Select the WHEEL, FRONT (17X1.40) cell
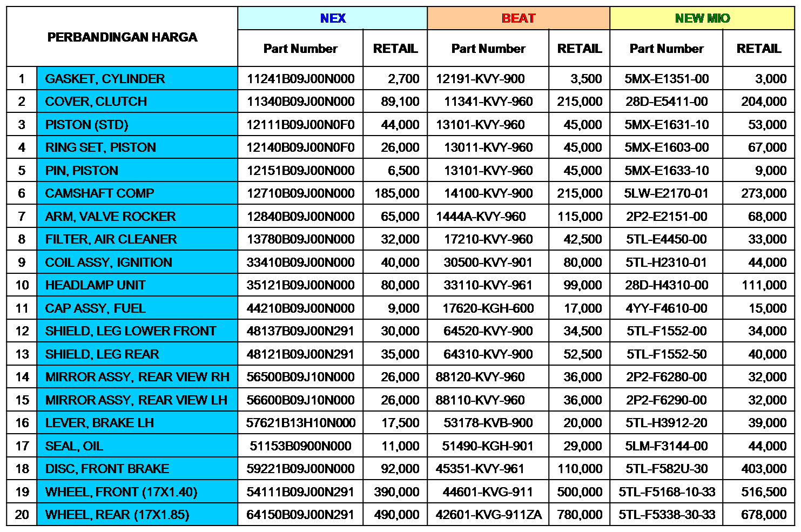This screenshot has width=801, height=532. pyautogui.click(x=137, y=492)
